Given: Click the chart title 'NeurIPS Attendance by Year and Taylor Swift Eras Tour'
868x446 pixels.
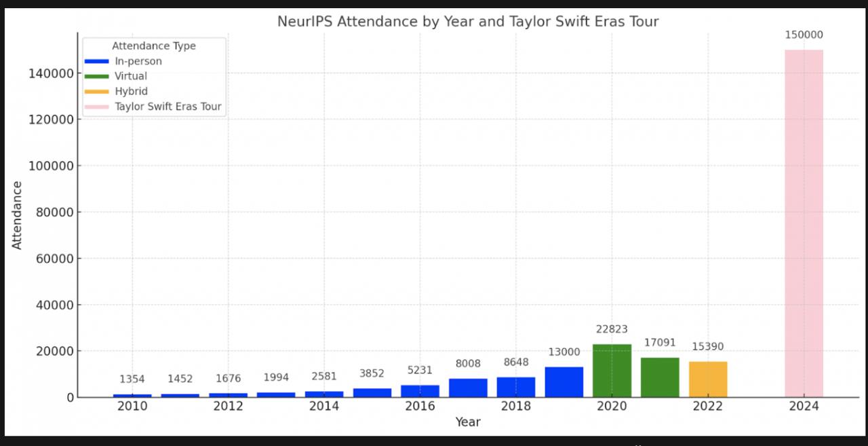Looking at the screenshot, I should [x=468, y=22].
